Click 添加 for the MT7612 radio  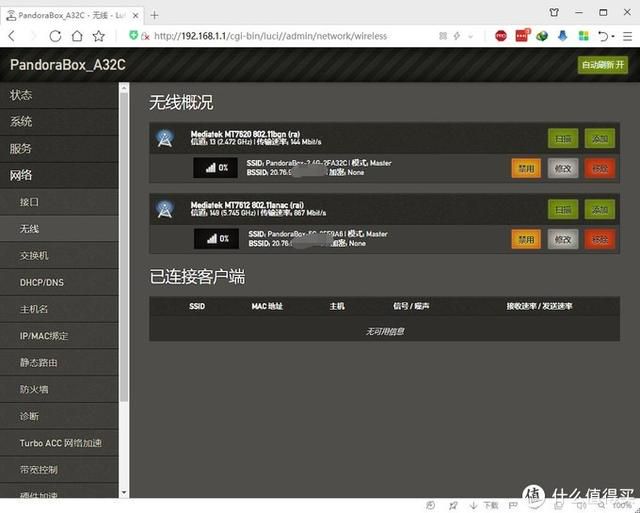(600, 209)
